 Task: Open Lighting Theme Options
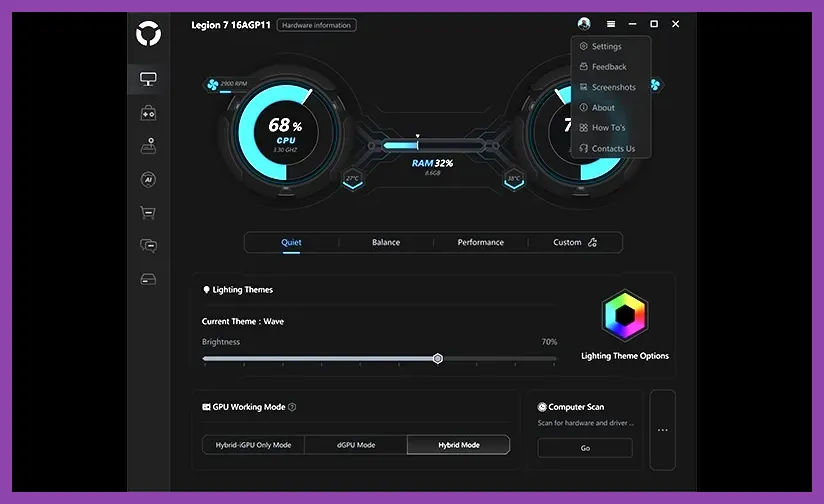(625, 356)
